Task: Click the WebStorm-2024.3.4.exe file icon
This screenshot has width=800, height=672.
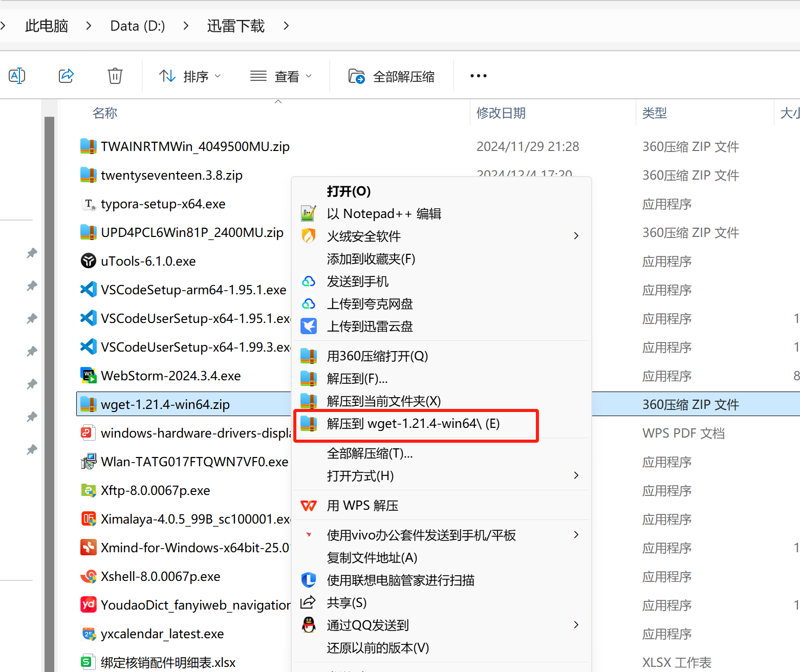Action: coord(89,376)
